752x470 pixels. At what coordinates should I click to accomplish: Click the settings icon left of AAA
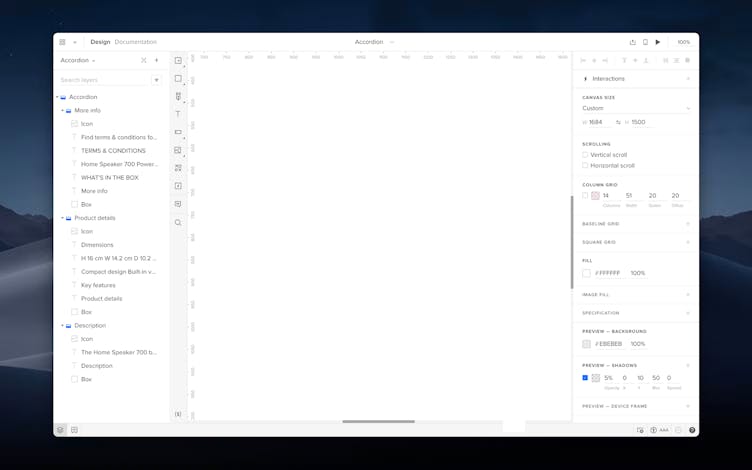pyautogui.click(x=640, y=430)
